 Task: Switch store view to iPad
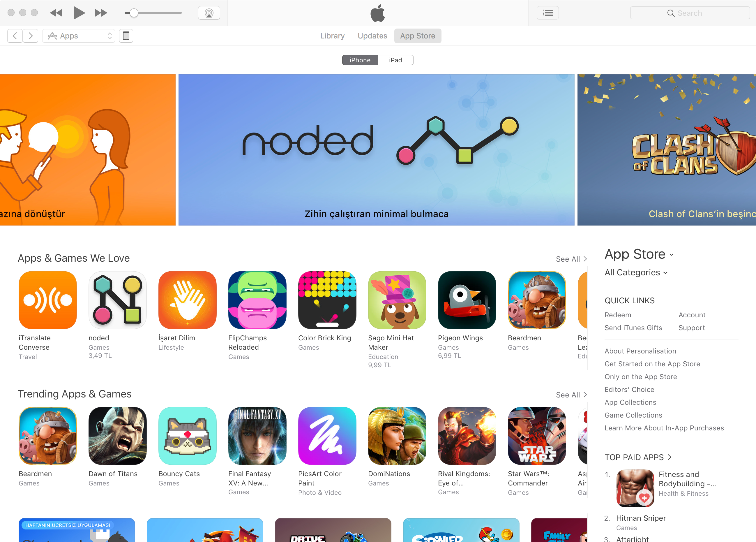pos(396,60)
